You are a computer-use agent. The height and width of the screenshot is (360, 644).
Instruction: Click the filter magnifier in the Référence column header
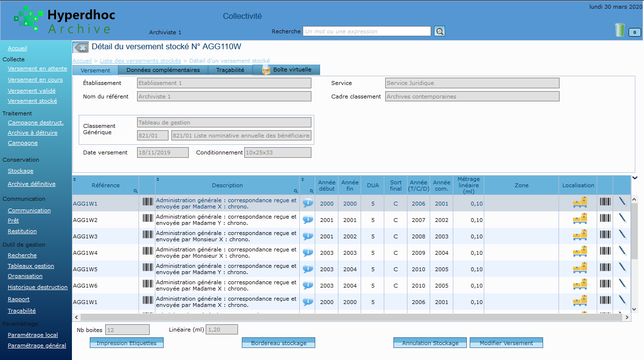pos(136,192)
